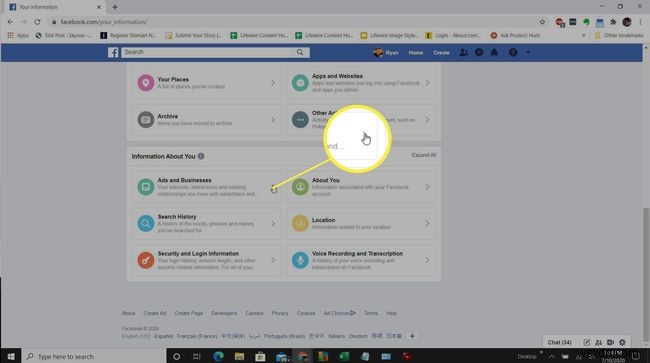This screenshot has height=363, width=650.
Task: Click the browser address bar
Action: click(290, 22)
